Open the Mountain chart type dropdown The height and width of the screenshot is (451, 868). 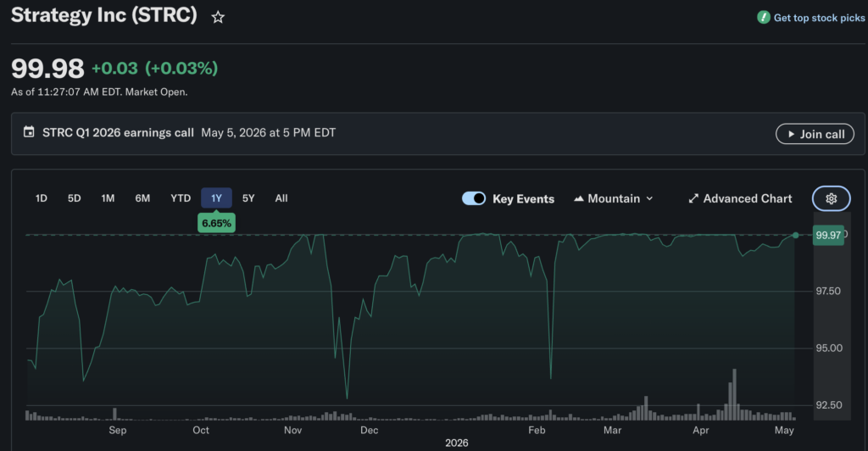614,198
